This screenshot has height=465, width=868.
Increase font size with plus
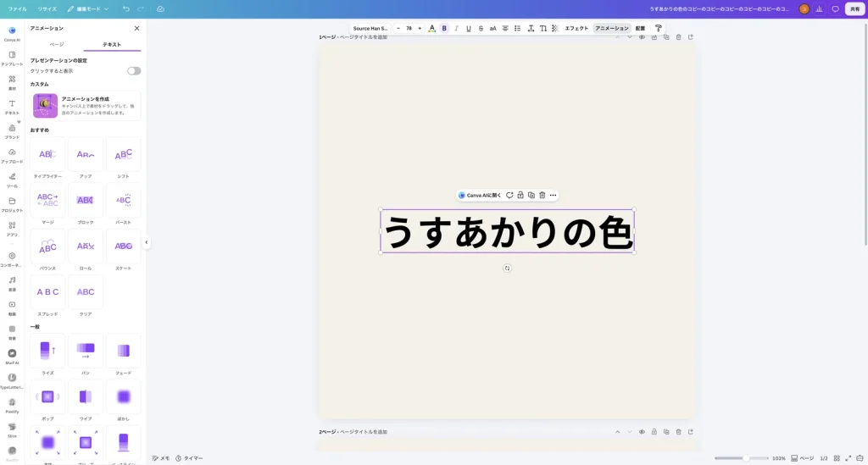(x=420, y=28)
